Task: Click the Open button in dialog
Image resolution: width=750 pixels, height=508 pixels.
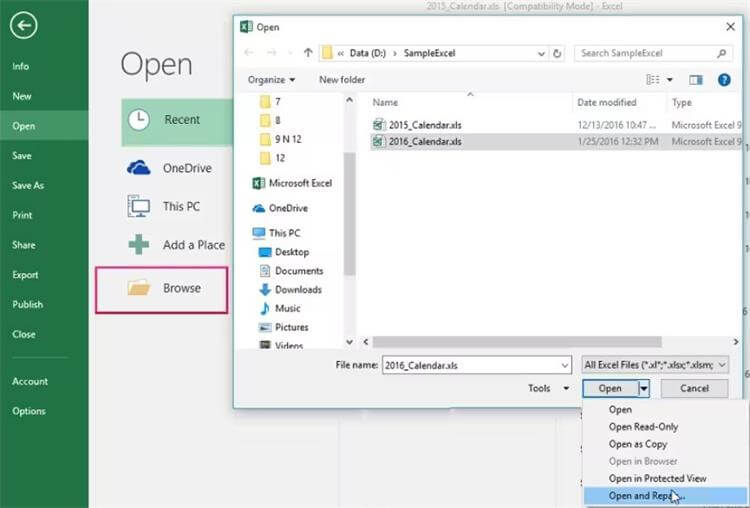Action: (x=610, y=388)
